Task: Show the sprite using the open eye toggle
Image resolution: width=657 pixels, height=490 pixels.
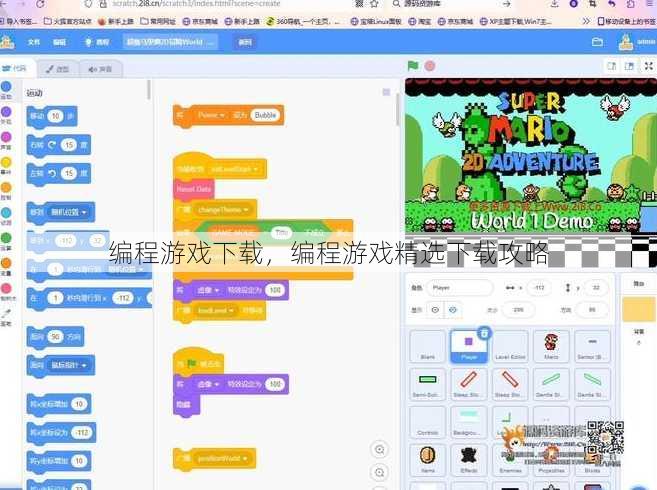Action: 435,310
